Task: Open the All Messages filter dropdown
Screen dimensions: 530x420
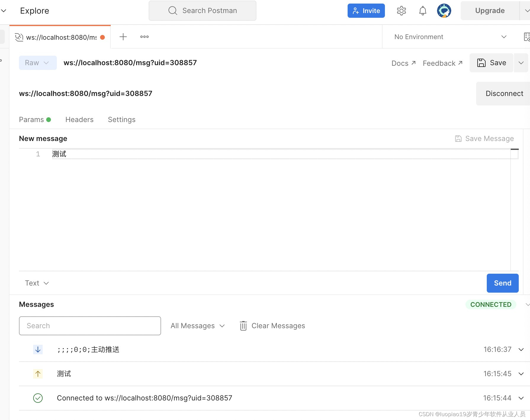Action: (x=197, y=326)
